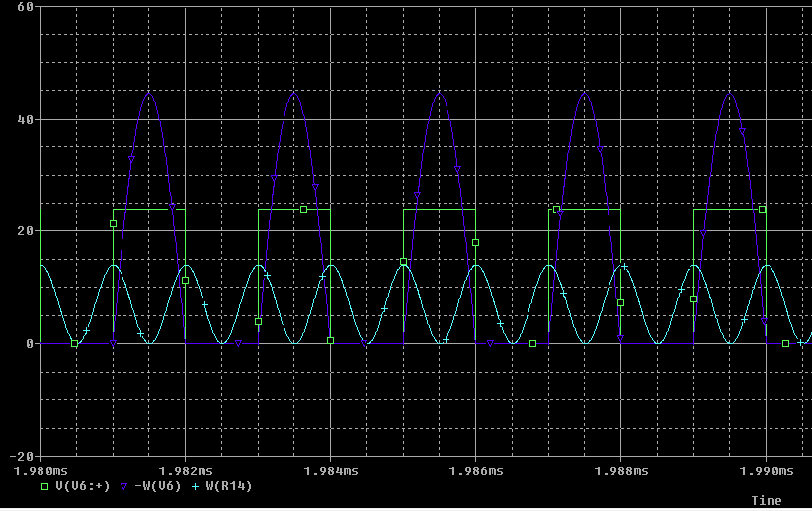Image resolution: width=812 pixels, height=511 pixels.
Task: Select the W(R14) trace legend label
Action: coord(229,486)
